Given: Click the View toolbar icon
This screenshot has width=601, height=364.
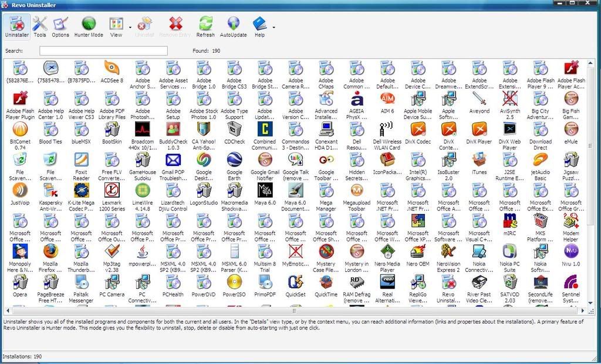Looking at the screenshot, I should tap(116, 27).
